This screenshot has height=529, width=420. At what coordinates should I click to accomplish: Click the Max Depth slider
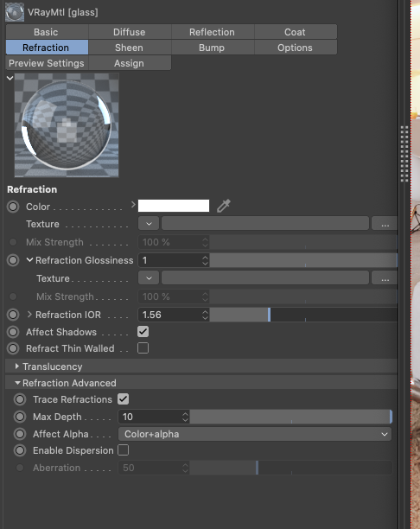(x=290, y=417)
